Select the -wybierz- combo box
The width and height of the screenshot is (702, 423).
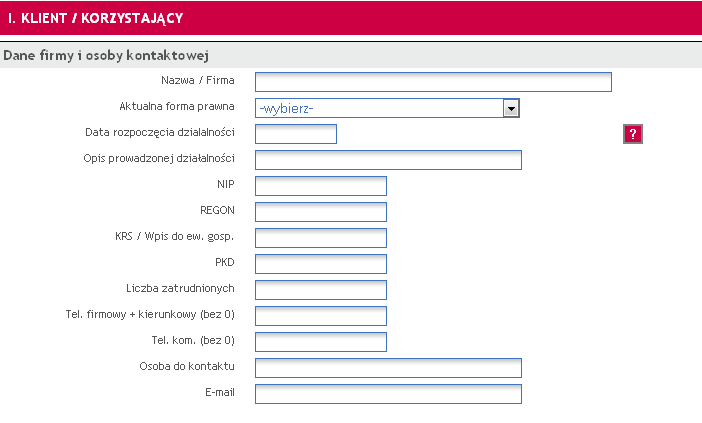click(x=387, y=108)
